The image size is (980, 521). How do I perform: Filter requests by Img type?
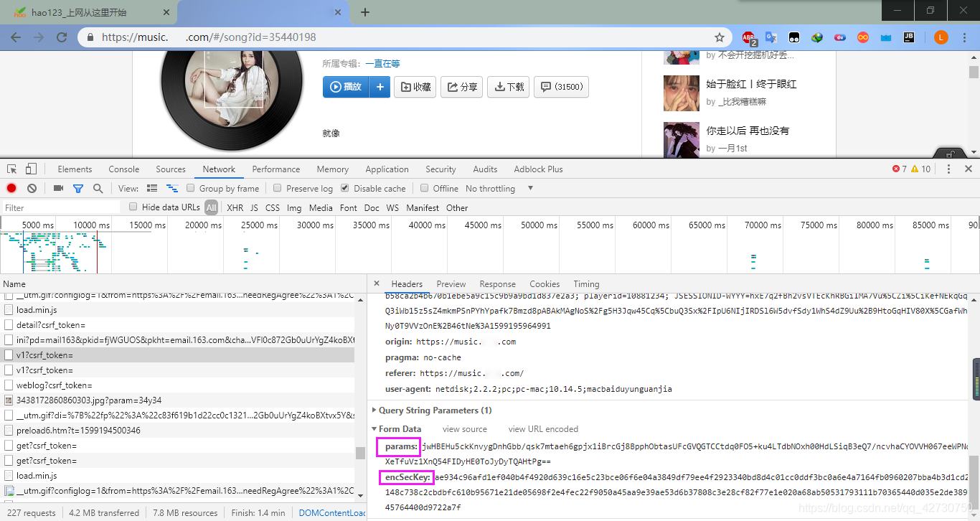pyautogui.click(x=294, y=208)
